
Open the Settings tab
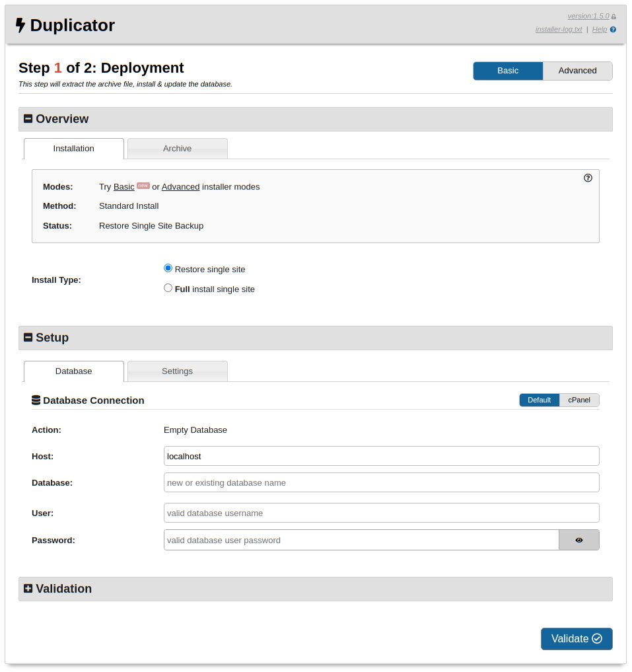tap(178, 371)
